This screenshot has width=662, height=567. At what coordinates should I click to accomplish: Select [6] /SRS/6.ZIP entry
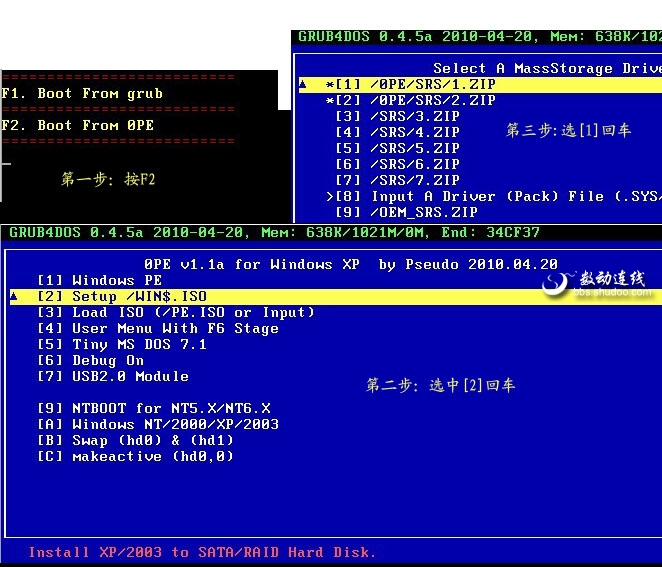tap(397, 164)
